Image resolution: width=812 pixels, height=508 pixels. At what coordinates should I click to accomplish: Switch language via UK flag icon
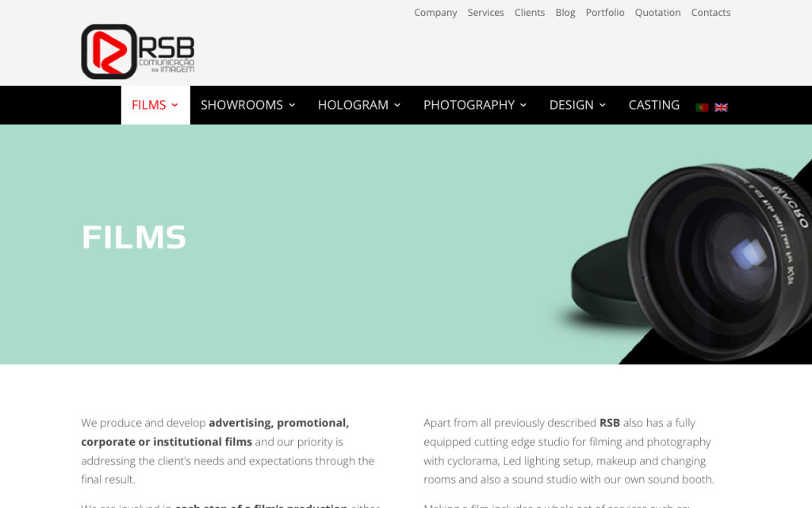click(x=721, y=107)
